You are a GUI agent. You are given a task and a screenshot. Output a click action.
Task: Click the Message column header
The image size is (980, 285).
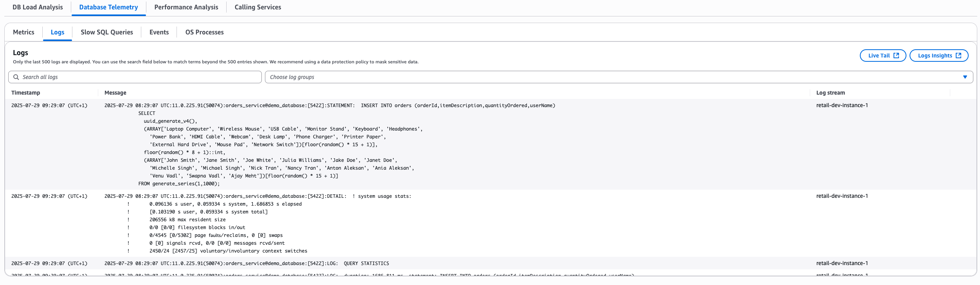point(115,93)
